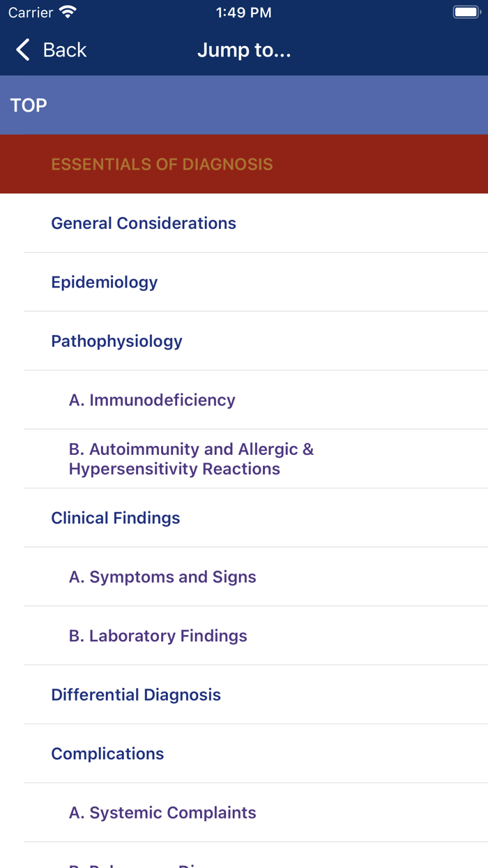The image size is (488, 868).
Task: Tap the Back chevron icon
Action: [23, 50]
